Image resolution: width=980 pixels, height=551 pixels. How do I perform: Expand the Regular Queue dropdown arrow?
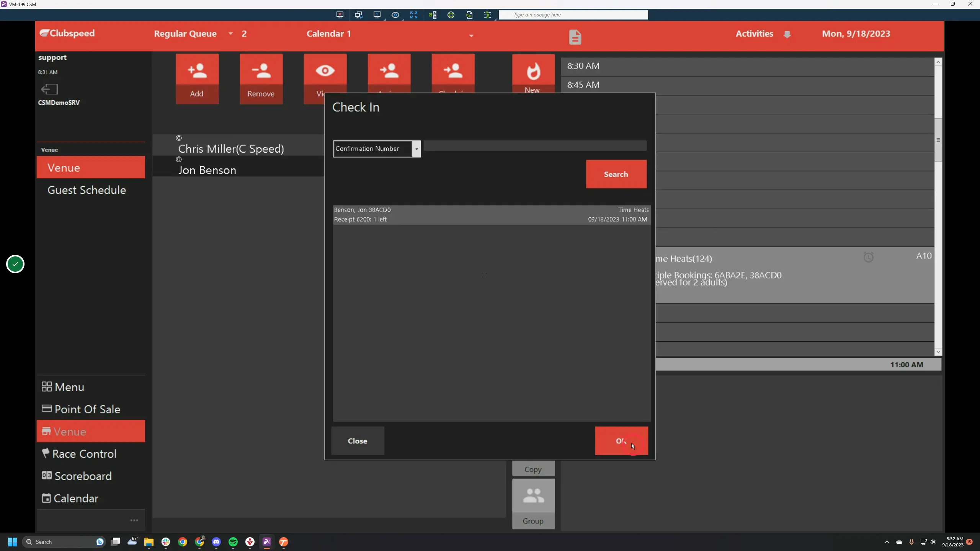coord(230,34)
